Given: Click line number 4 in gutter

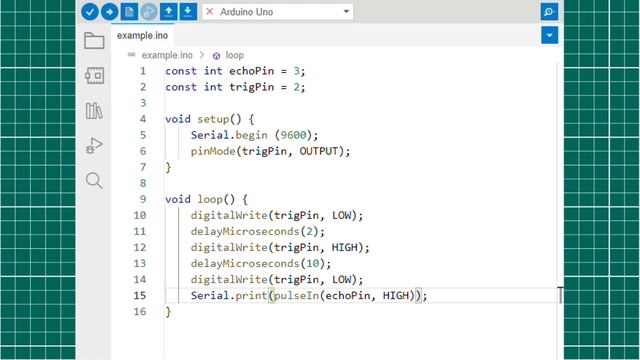Looking at the screenshot, I should click(143, 119).
